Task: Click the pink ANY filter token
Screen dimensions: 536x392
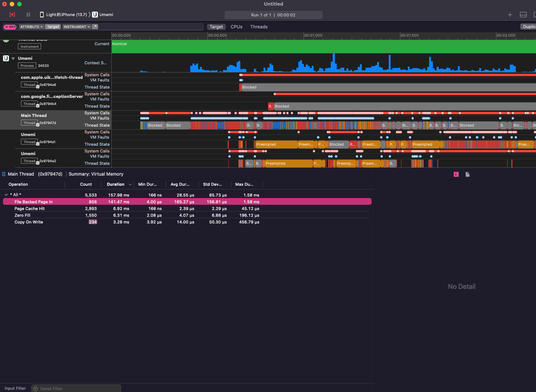Action: pyautogui.click(x=10, y=27)
